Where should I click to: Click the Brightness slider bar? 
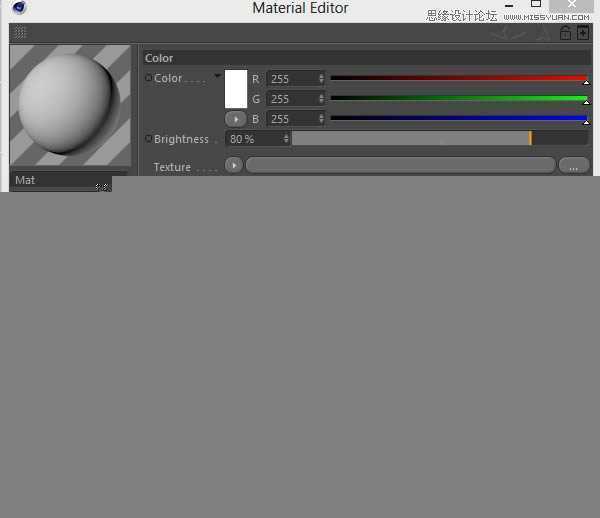[x=440, y=138]
